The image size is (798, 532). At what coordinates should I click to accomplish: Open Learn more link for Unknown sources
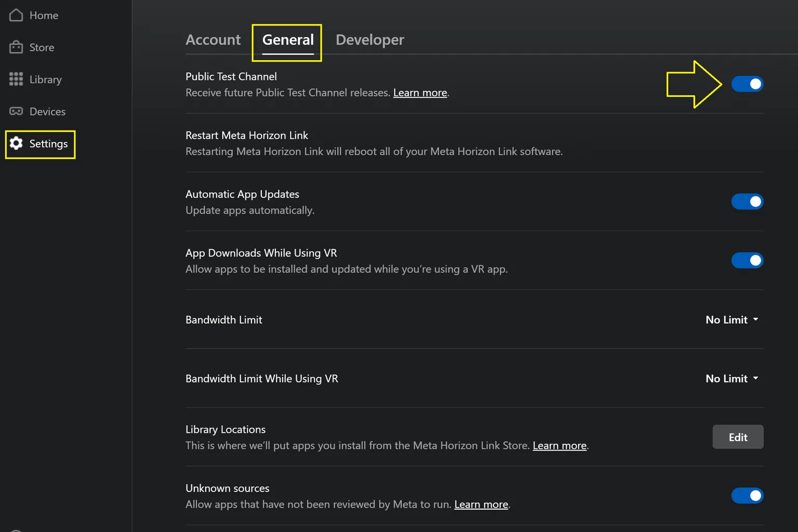[x=481, y=504]
